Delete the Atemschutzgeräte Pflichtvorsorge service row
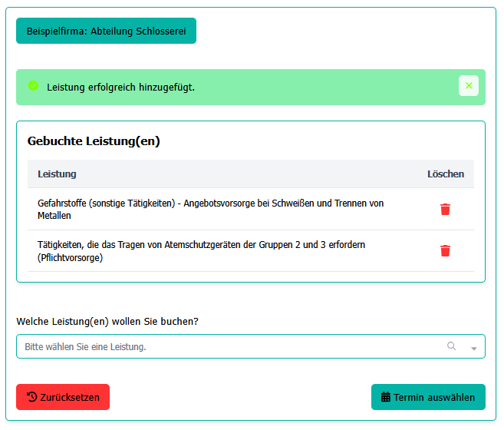This screenshot has width=504, height=430. [x=445, y=251]
